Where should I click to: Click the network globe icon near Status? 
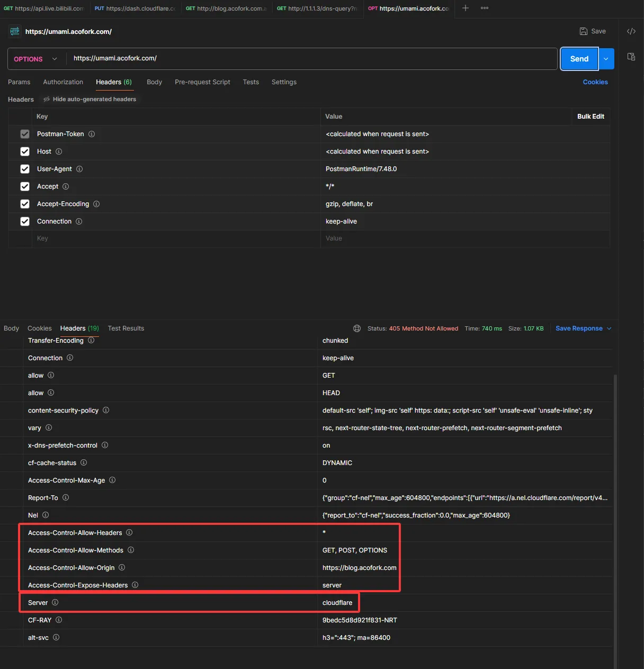357,328
